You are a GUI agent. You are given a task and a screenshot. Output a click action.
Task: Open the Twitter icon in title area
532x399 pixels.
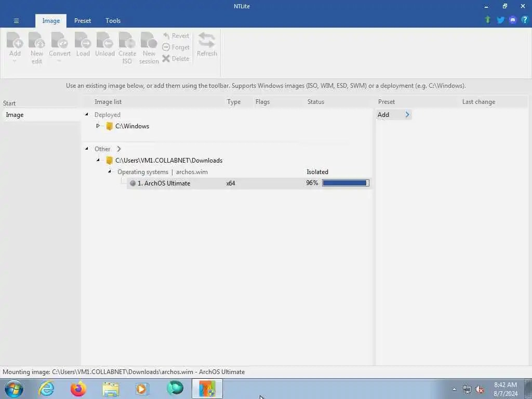[x=500, y=20]
